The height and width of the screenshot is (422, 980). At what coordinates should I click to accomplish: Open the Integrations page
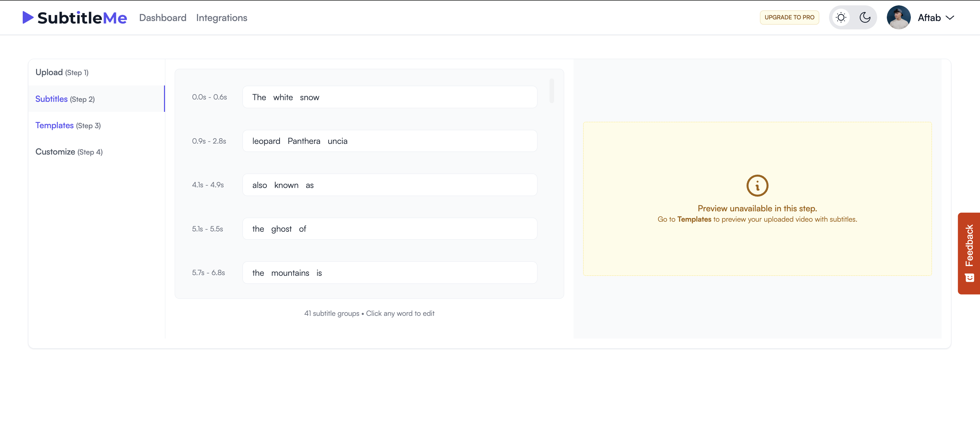click(222, 17)
